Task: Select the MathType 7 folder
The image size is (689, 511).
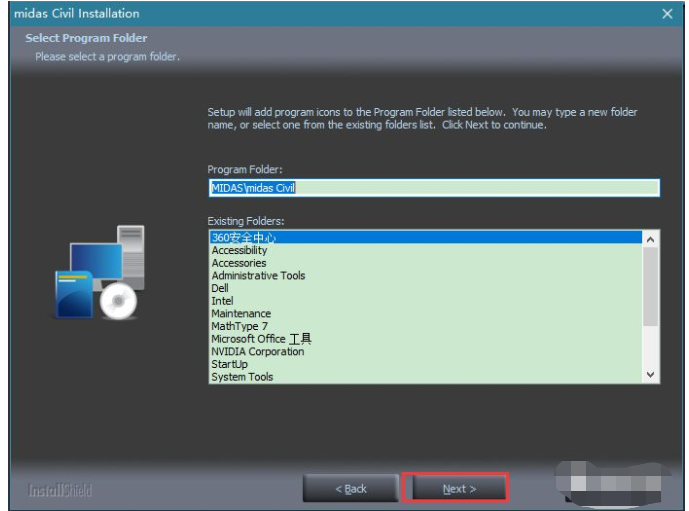Action: (425, 326)
